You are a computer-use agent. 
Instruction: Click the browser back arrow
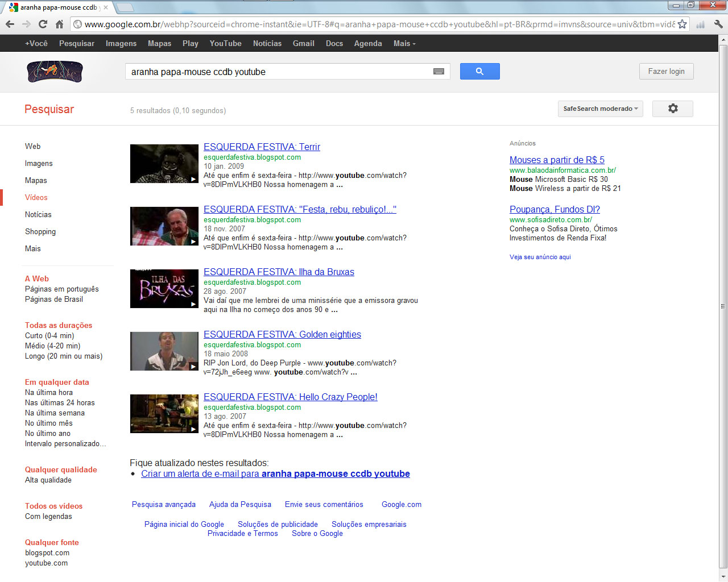[10, 24]
